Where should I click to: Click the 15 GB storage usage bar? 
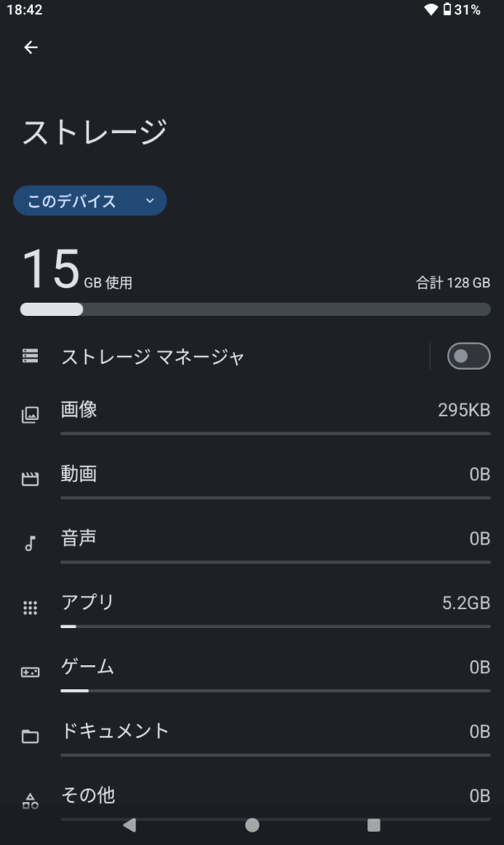click(255, 309)
